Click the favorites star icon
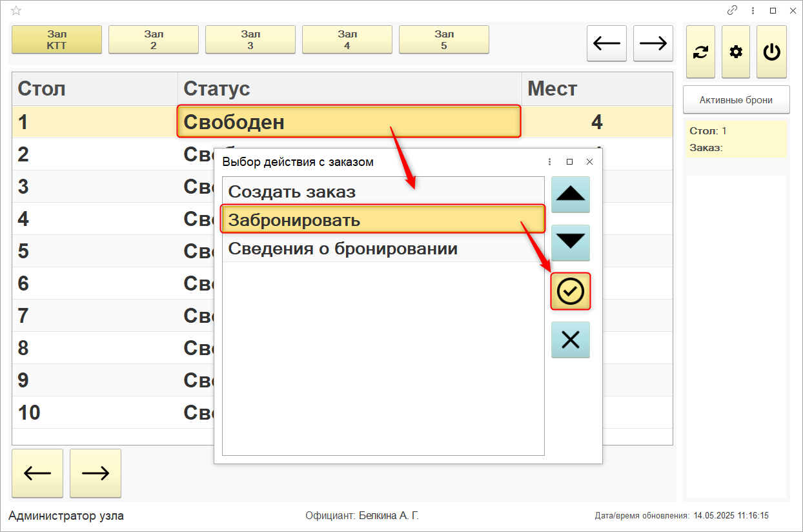The width and height of the screenshot is (803, 532). tap(16, 10)
